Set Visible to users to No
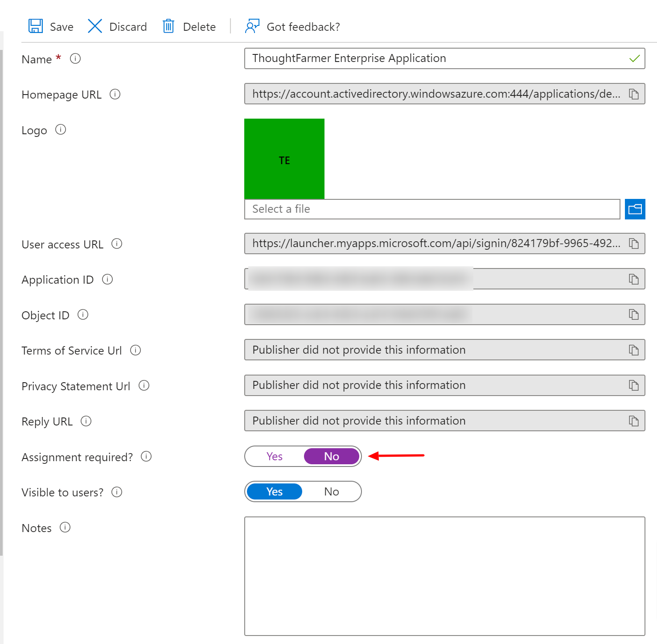The image size is (657, 644). 332,491
